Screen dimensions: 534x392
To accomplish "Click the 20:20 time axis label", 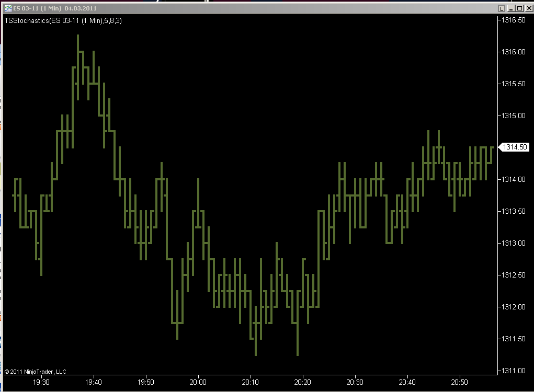I will click(302, 382).
